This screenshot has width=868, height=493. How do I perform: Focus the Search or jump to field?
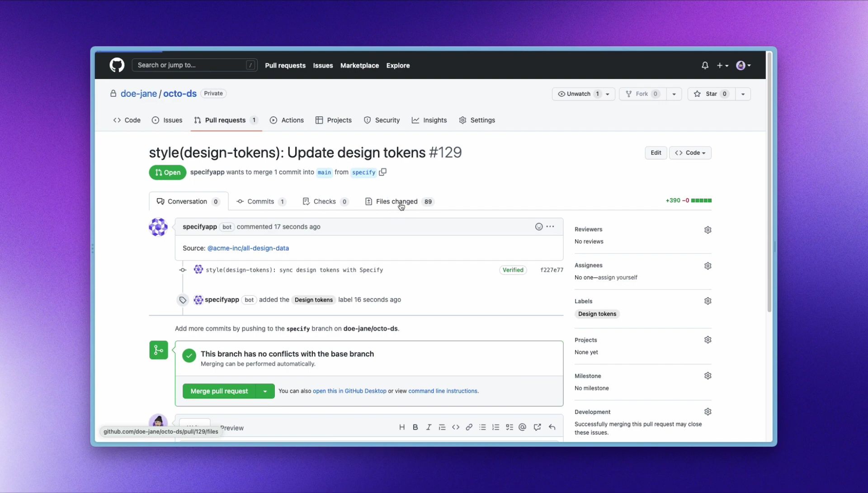(194, 65)
